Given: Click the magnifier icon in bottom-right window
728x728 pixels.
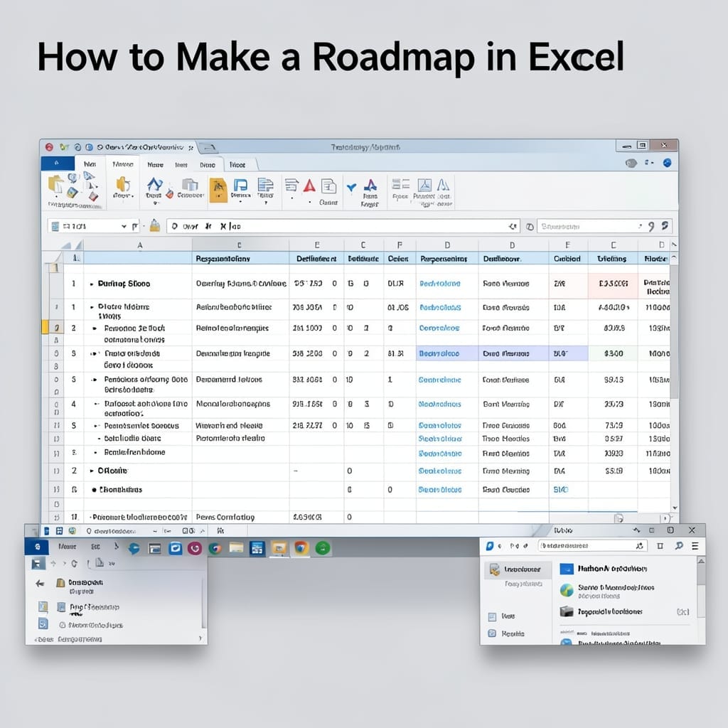Looking at the screenshot, I should (x=679, y=546).
